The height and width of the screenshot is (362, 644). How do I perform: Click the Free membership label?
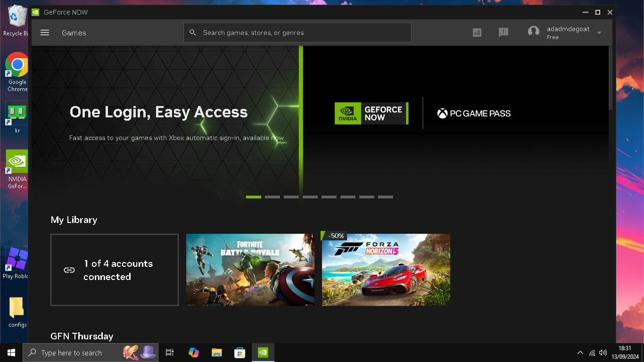pyautogui.click(x=553, y=37)
